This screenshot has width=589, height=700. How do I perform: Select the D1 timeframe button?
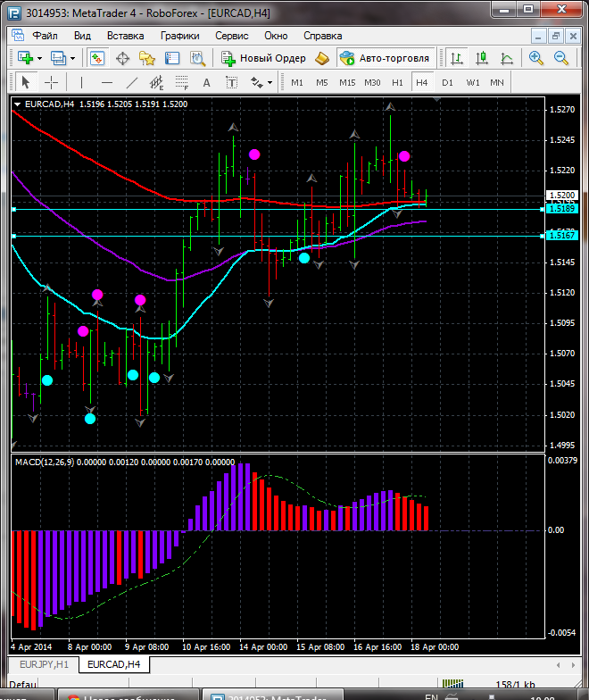coord(447,82)
